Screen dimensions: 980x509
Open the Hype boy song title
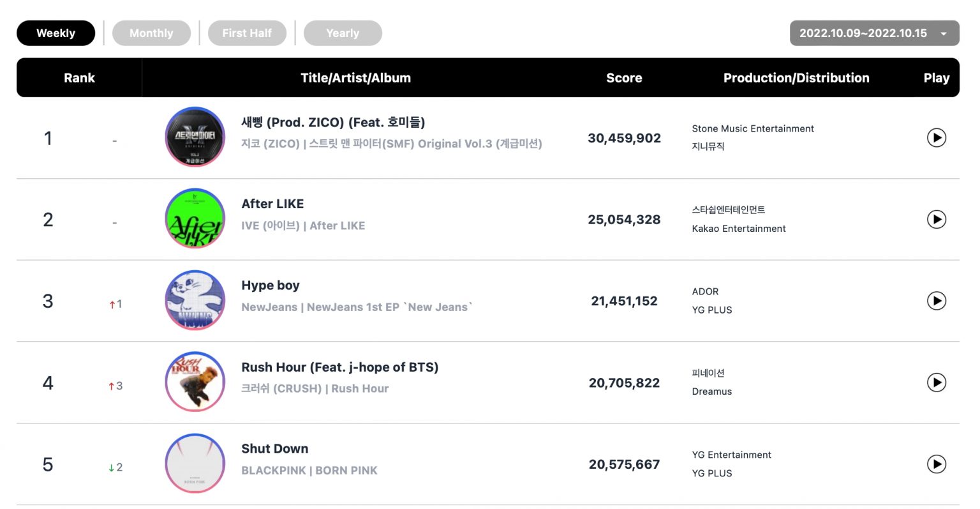[271, 285]
